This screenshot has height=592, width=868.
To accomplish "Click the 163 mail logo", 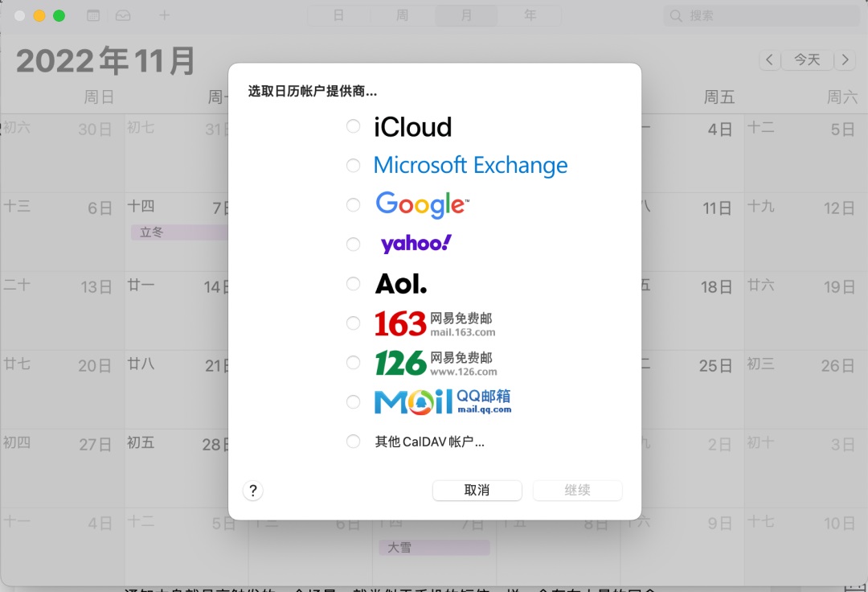I will coord(435,323).
